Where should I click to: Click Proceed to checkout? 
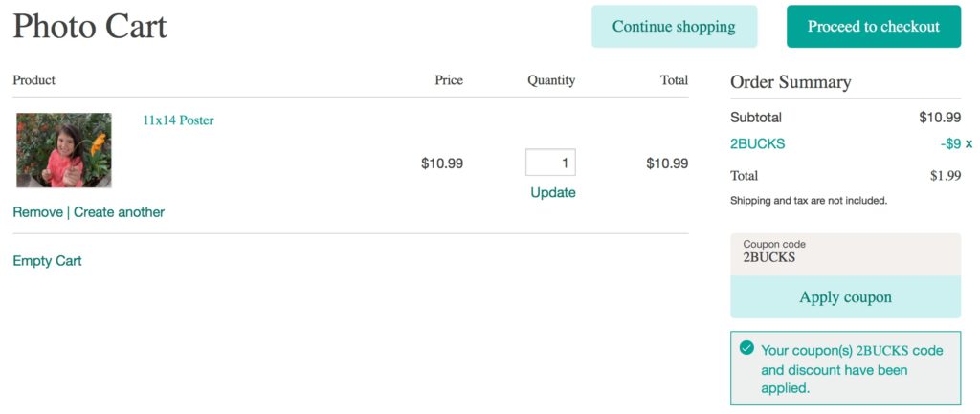tap(873, 26)
